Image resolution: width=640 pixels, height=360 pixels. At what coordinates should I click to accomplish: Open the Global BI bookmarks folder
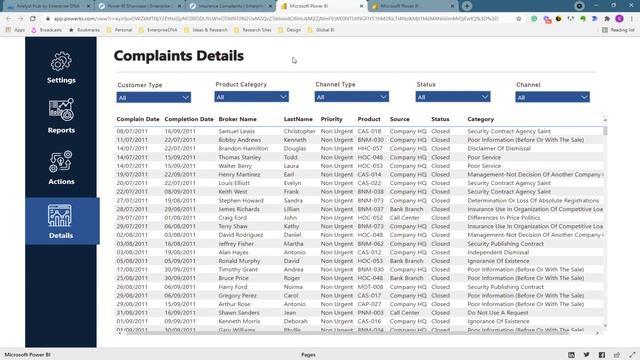click(x=321, y=30)
